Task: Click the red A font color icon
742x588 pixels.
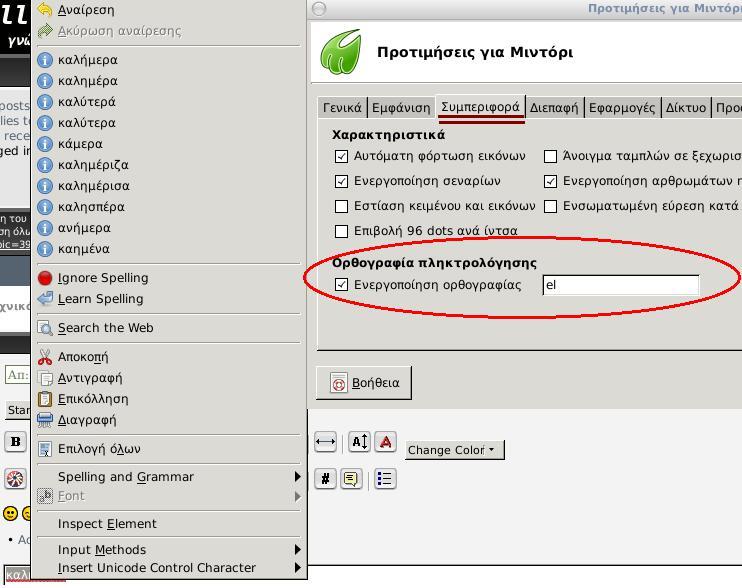Action: pyautogui.click(x=385, y=442)
